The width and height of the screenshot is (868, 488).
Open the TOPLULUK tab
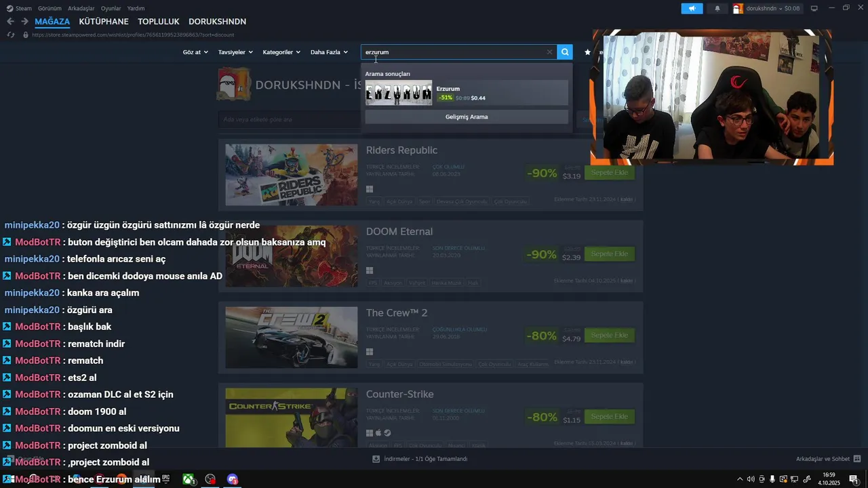pos(159,22)
